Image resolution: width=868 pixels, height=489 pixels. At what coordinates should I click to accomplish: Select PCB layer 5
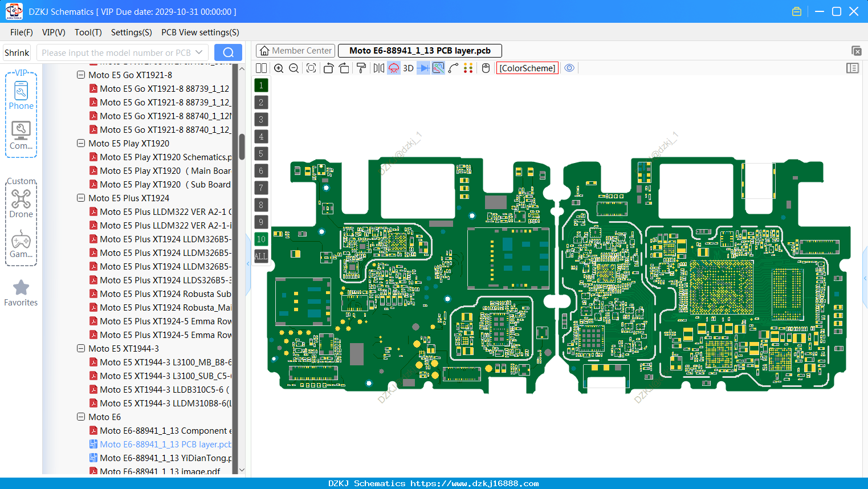click(x=261, y=154)
